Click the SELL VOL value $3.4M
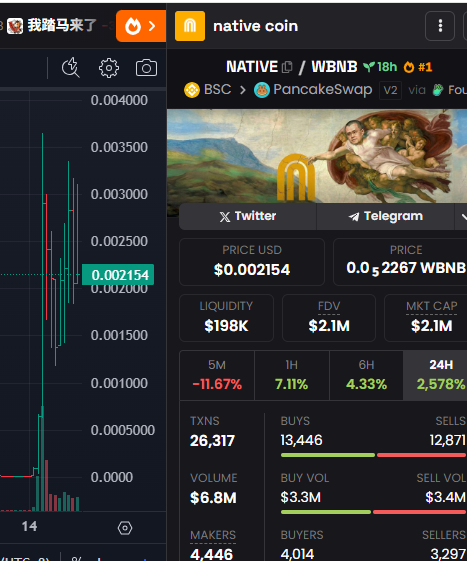Viewport: 467px width, 561px height. point(446,497)
